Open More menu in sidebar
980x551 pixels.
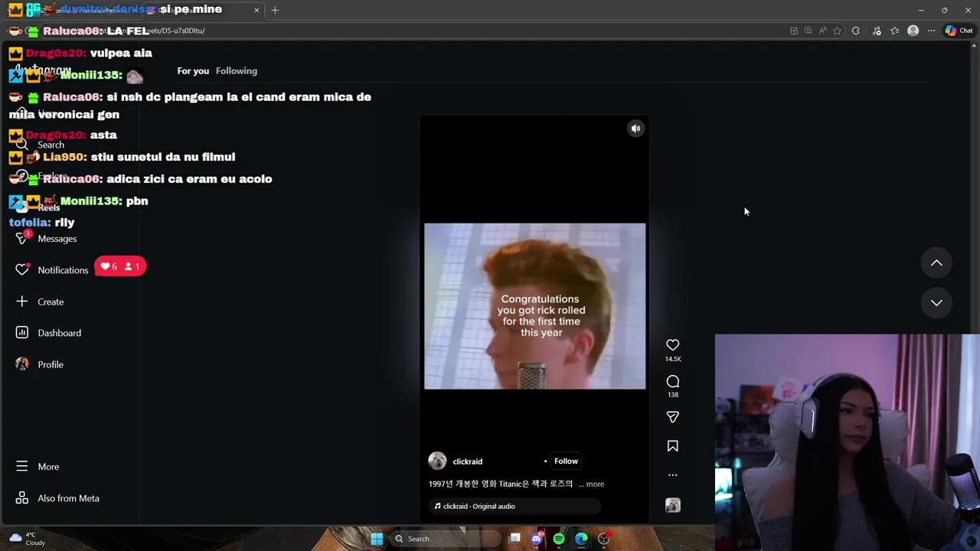click(48, 467)
